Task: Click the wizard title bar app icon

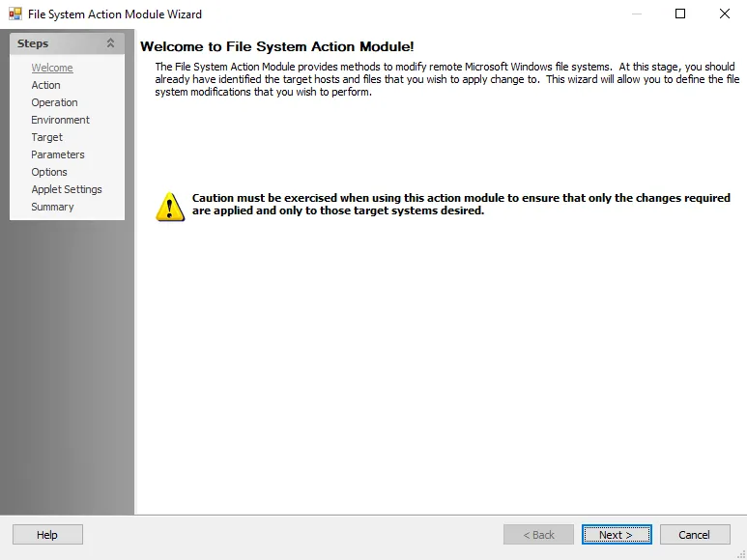Action: pos(15,14)
